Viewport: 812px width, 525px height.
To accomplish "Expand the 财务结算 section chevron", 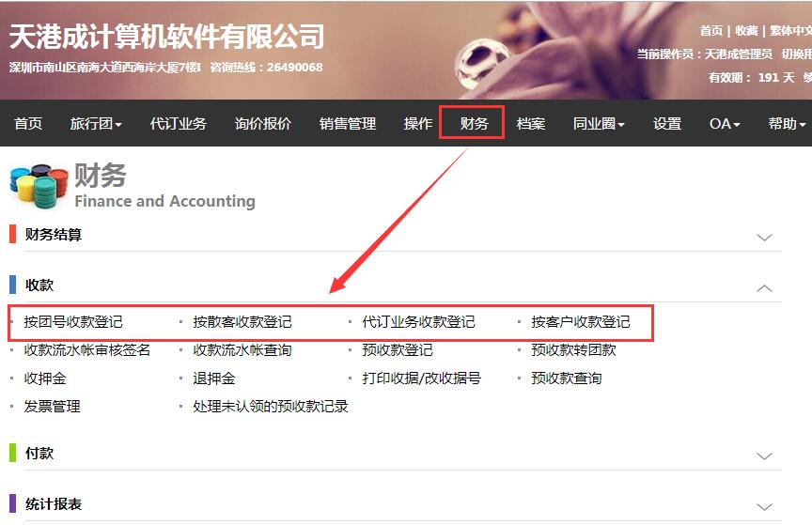I will click(x=764, y=237).
